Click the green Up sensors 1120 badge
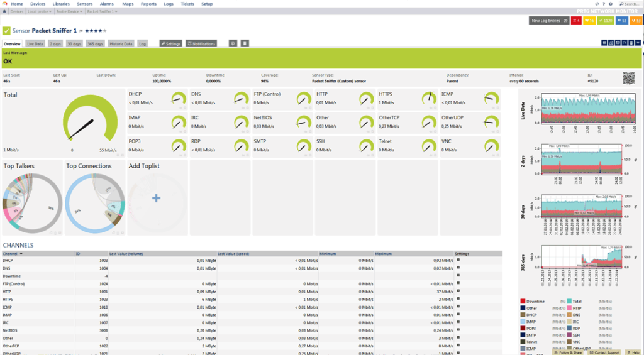644x355 pixels. coord(606,21)
